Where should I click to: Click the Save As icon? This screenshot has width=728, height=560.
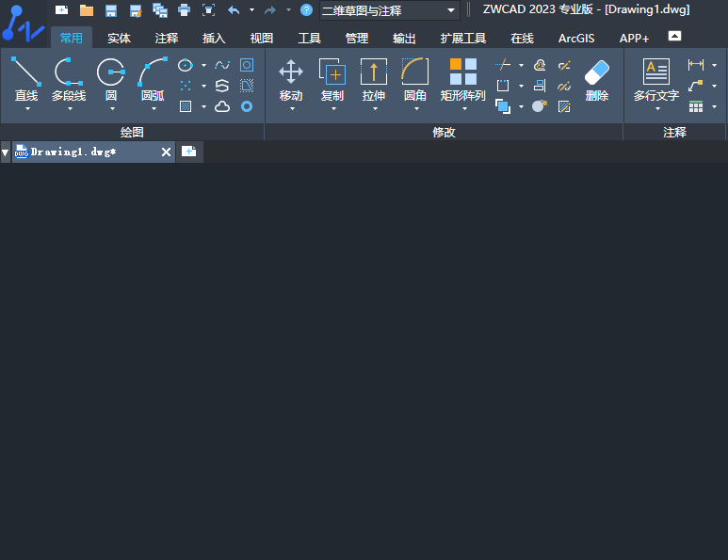tap(136, 9)
